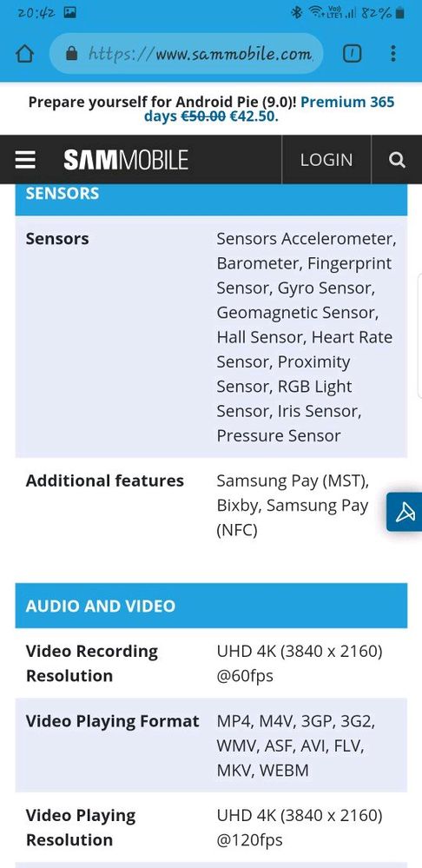Tap the Video Recording Resolution row

coord(211,663)
